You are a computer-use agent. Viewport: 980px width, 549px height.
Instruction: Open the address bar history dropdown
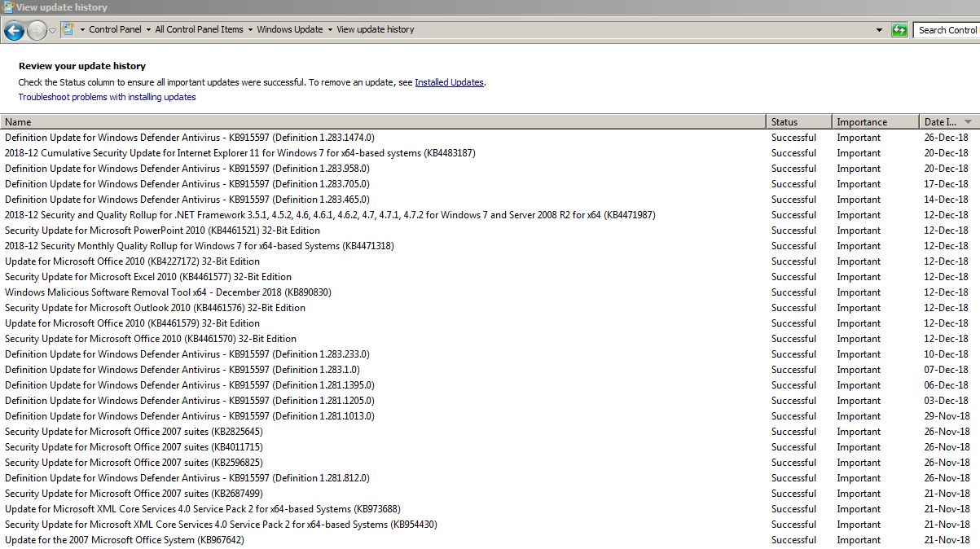(879, 30)
